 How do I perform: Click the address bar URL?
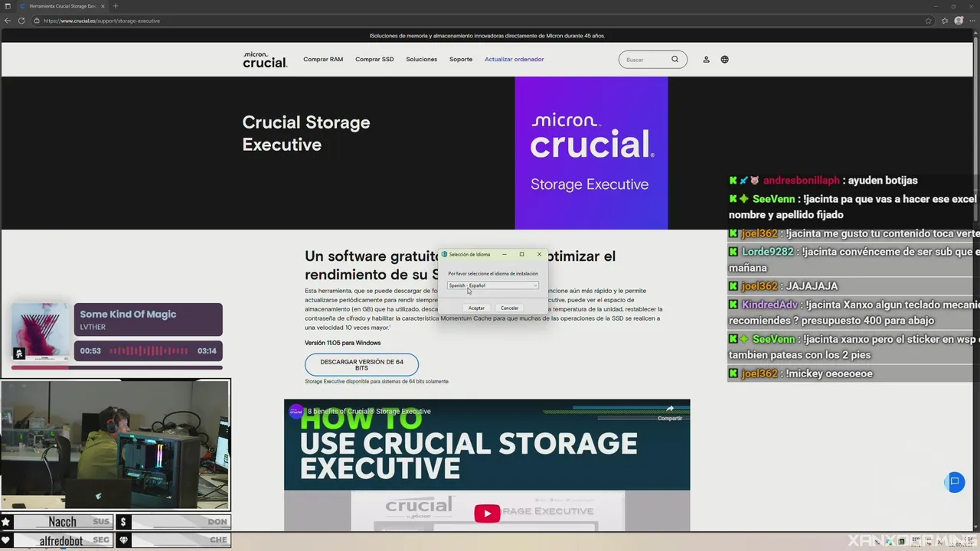point(102,21)
